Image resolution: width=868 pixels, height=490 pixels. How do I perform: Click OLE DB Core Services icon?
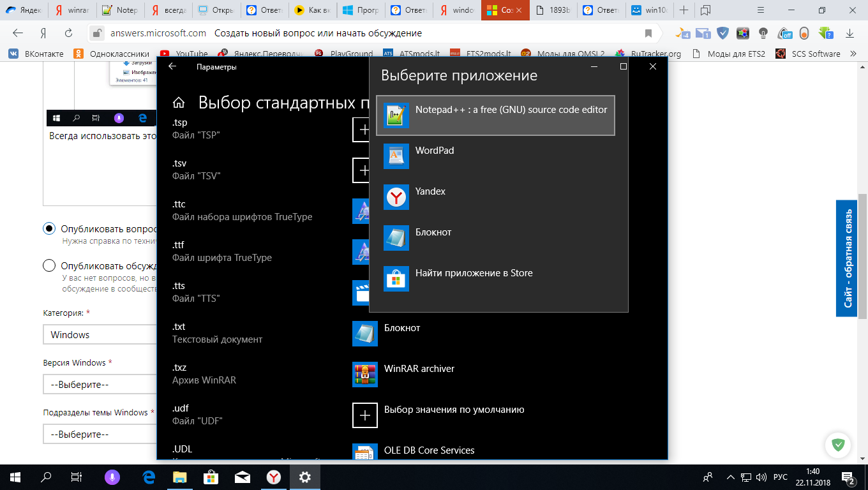tap(364, 452)
